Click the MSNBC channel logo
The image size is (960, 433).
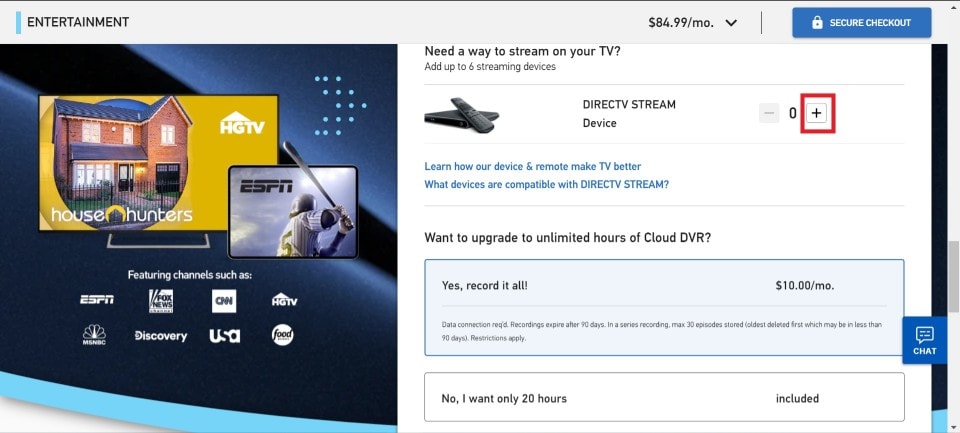click(x=94, y=335)
